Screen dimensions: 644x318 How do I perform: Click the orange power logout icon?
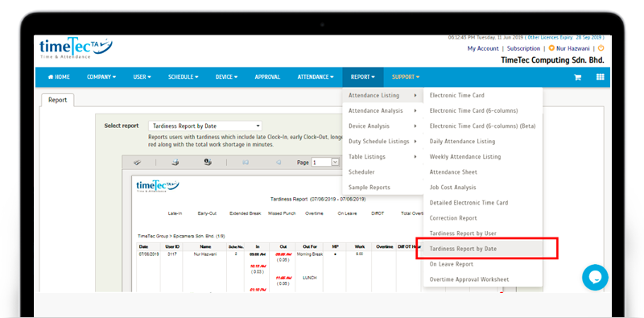(x=601, y=48)
